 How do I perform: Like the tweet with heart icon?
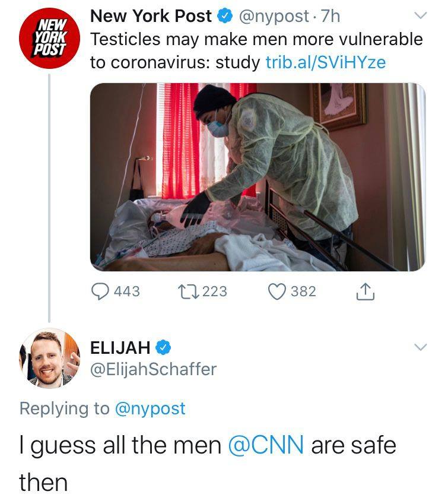[276, 291]
